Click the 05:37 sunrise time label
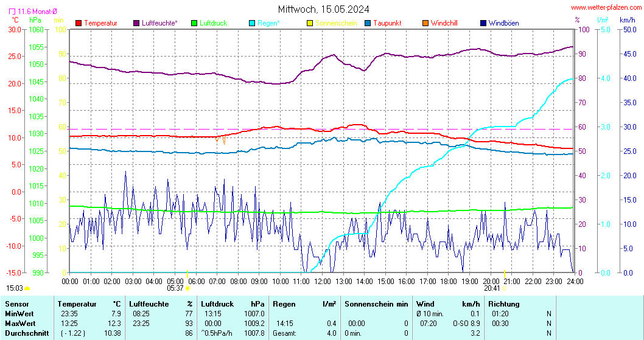644x340 pixels. [175, 288]
